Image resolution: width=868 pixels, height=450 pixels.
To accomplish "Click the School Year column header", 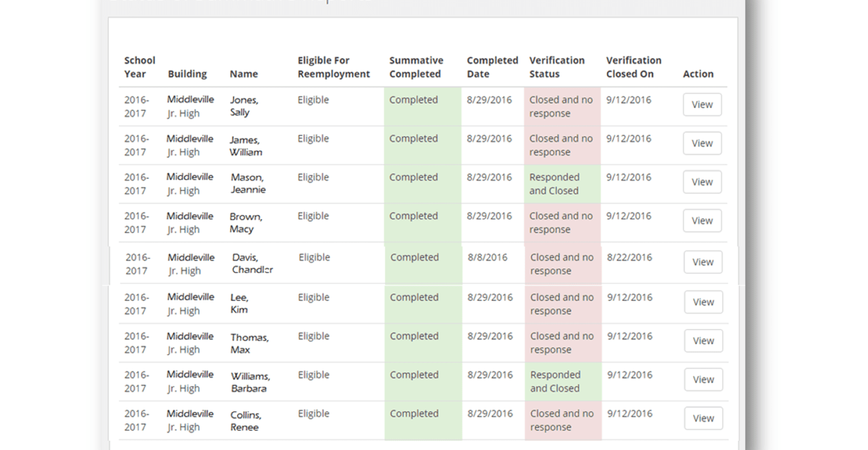I will pos(139,67).
